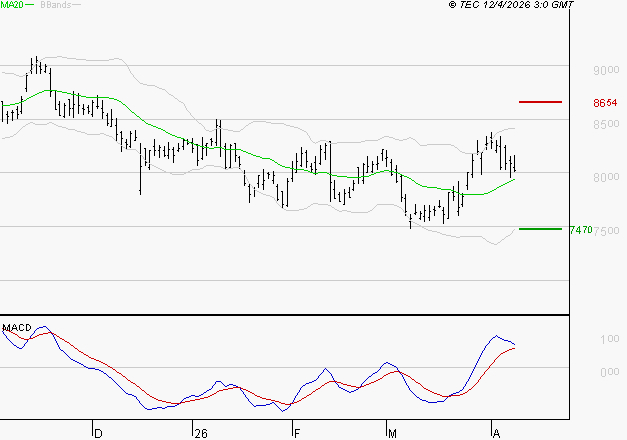Click the TEC 12/4/2026 copyright timestamp
The image size is (627, 440).
[x=511, y=4]
